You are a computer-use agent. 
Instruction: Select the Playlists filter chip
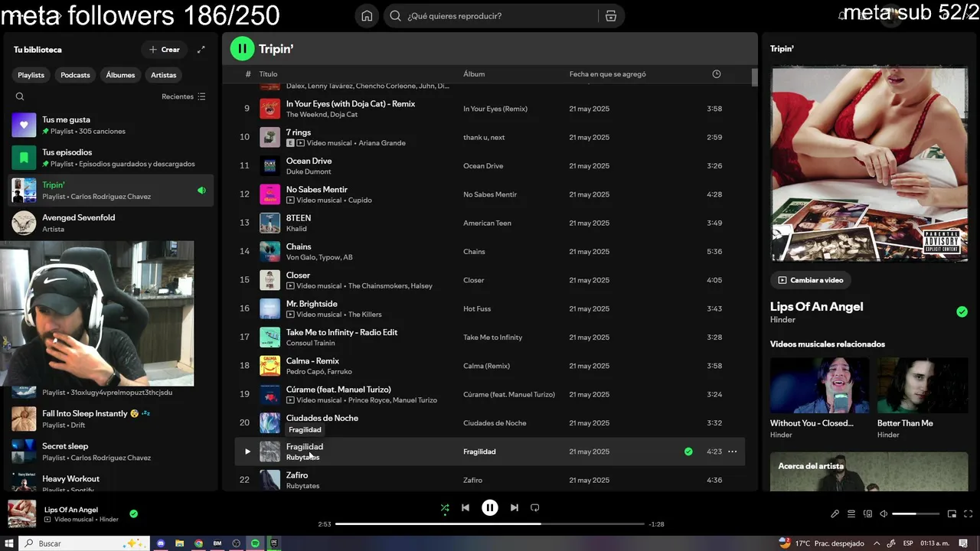(x=31, y=75)
